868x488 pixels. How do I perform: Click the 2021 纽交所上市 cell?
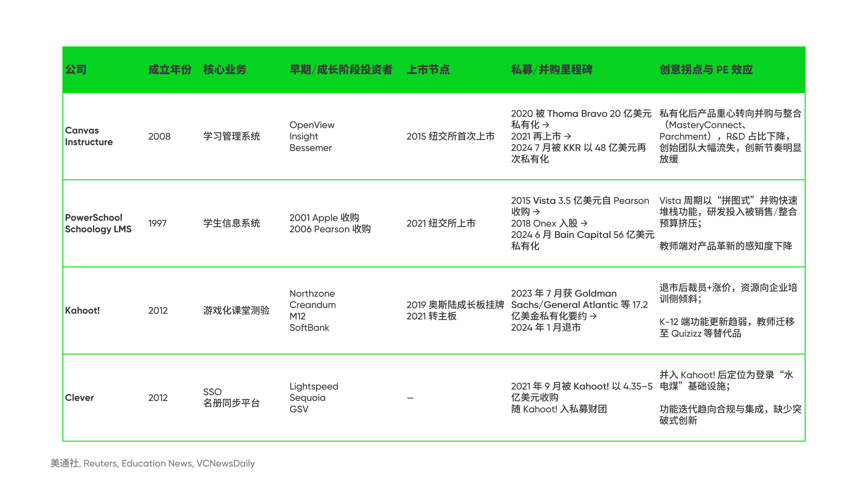point(441,223)
